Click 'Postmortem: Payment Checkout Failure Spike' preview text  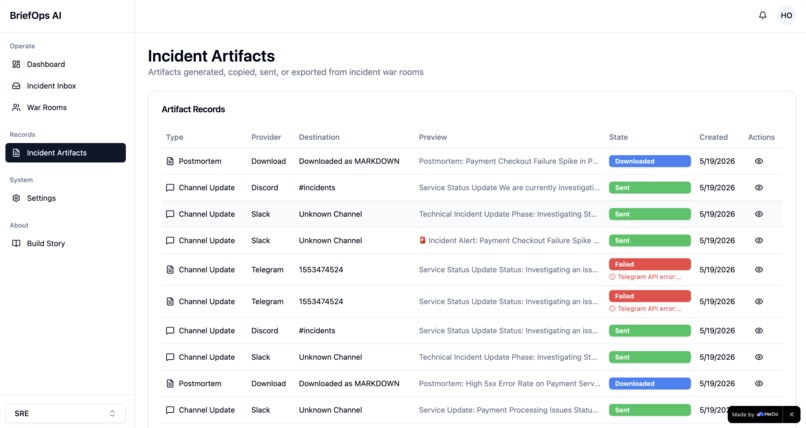coord(508,161)
